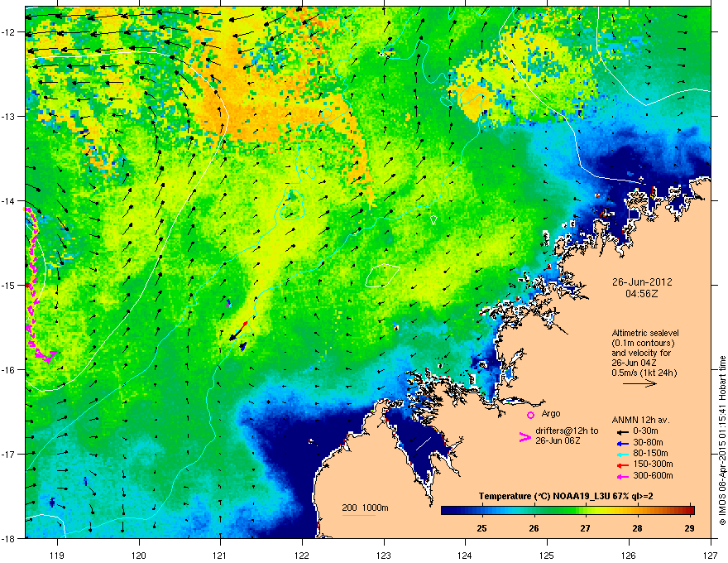Click the magenta drifters arrowhead legend symbol
Viewport: 728px width, 563px height.
tap(524, 437)
